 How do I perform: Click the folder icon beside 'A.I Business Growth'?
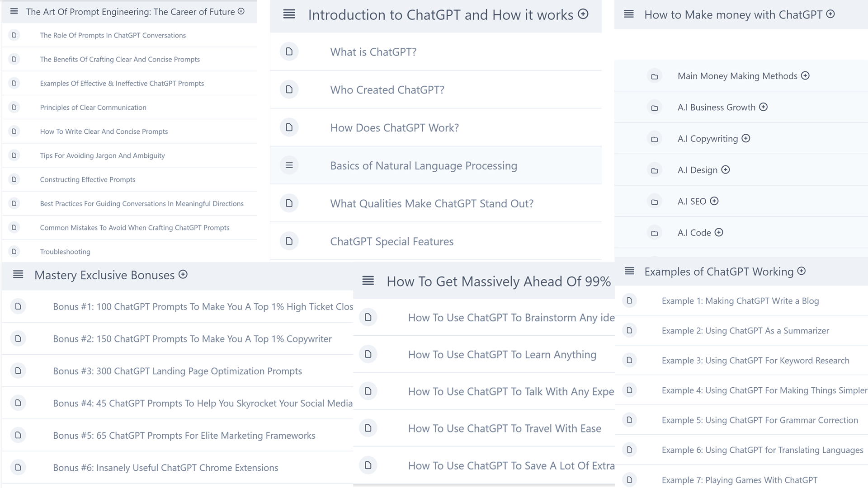click(x=654, y=108)
